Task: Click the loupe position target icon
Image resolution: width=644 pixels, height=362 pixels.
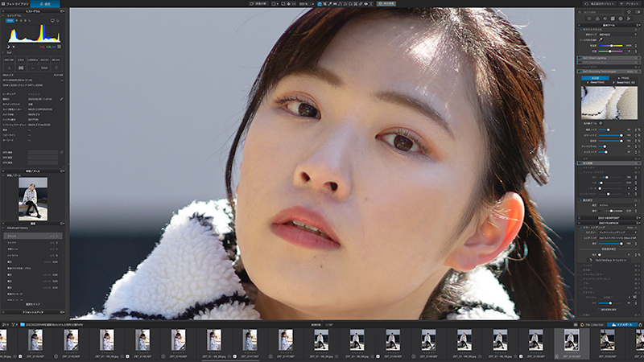Action: click(x=601, y=123)
